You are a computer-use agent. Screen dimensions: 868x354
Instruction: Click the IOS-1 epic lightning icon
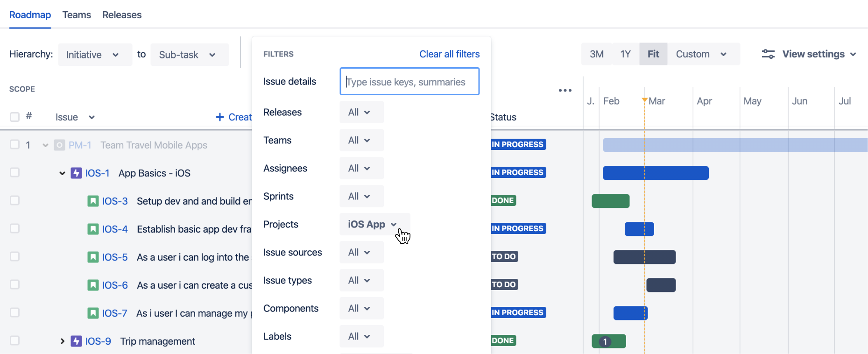coord(76,173)
